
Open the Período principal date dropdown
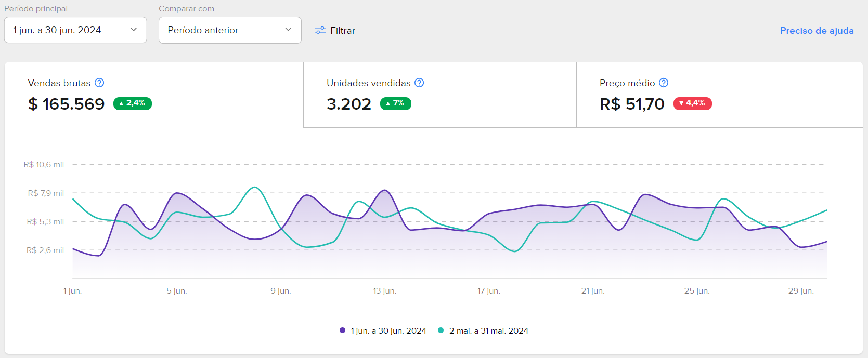tap(75, 30)
